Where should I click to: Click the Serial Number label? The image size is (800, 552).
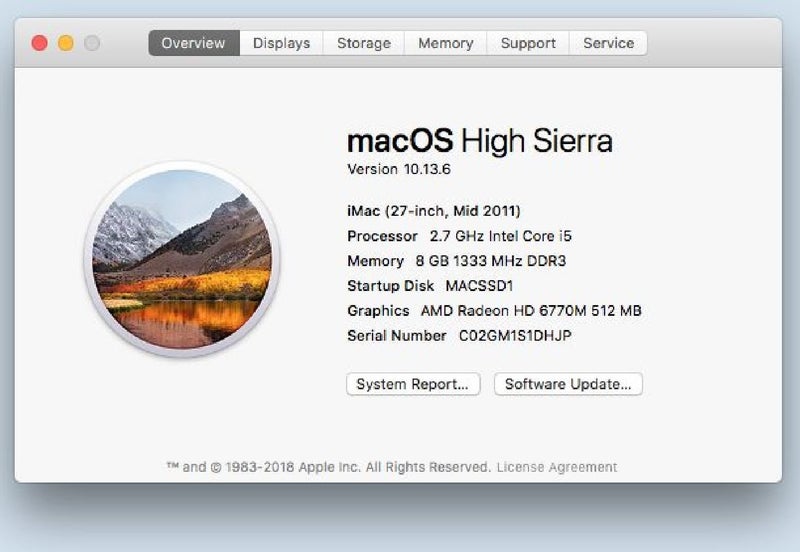tap(396, 336)
